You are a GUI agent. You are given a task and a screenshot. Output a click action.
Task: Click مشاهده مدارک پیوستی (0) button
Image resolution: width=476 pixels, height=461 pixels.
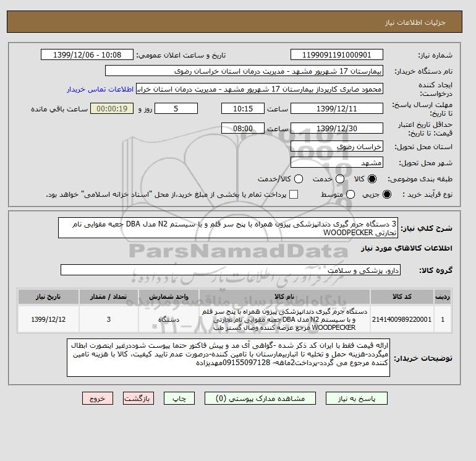[260, 399]
